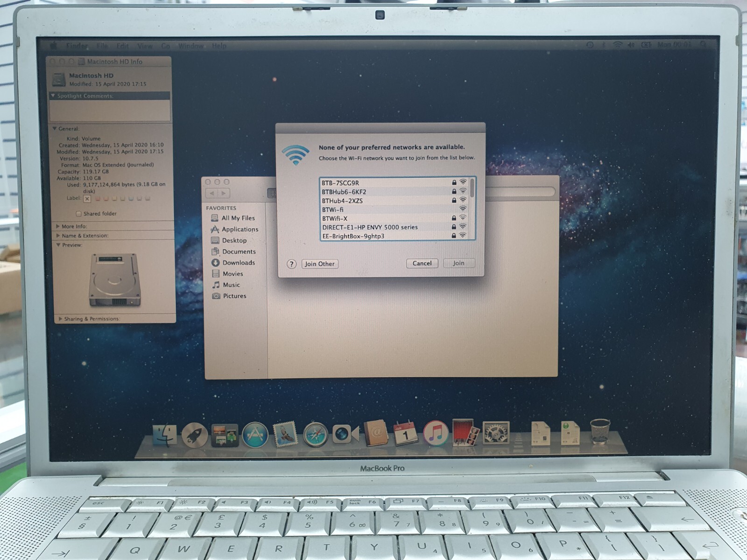The width and height of the screenshot is (747, 560).
Task: Open the Help menu
Action: point(219,46)
